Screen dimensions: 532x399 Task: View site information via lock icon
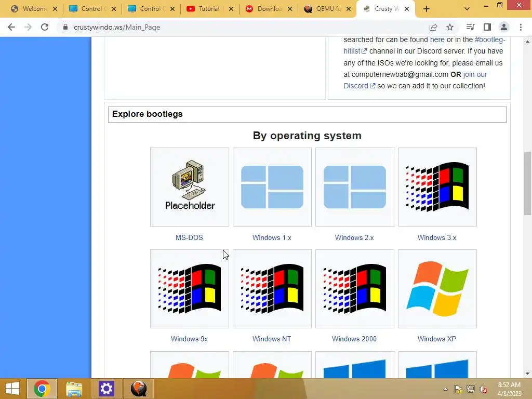point(65,27)
